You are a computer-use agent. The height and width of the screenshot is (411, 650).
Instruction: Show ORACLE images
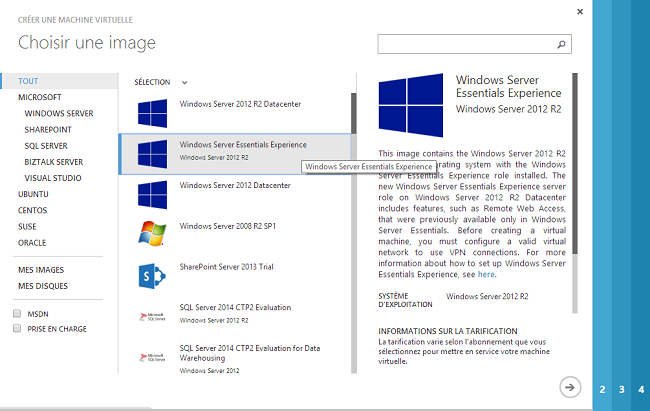32,243
